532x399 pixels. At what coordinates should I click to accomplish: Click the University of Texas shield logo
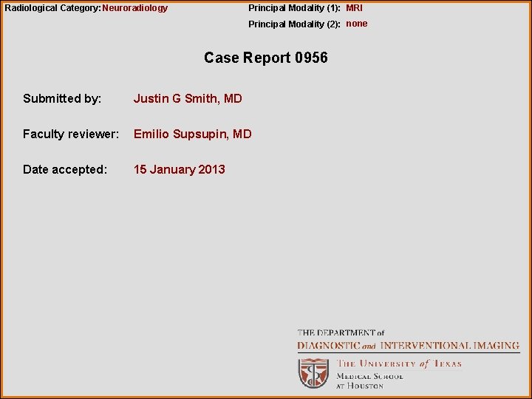point(313,373)
